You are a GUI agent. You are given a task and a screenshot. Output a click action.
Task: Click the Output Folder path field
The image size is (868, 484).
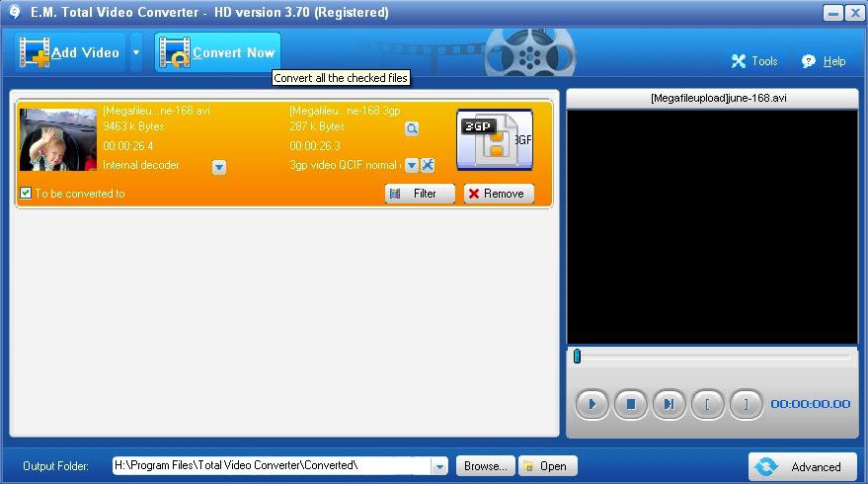pyautogui.click(x=272, y=465)
